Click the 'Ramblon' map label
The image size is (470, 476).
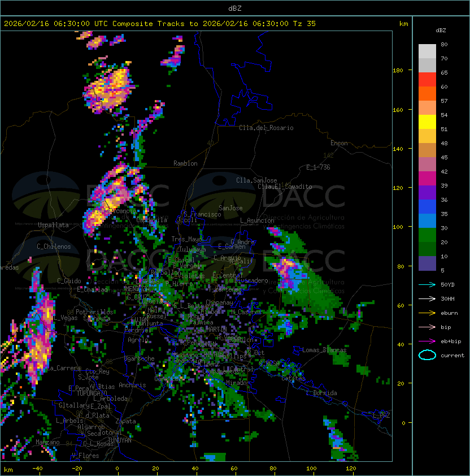(x=185, y=163)
